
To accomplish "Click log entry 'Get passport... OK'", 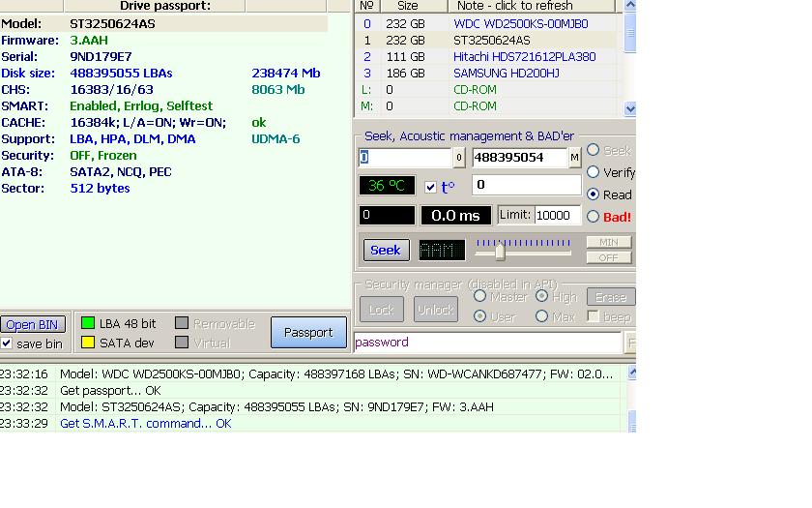I will (x=110, y=390).
